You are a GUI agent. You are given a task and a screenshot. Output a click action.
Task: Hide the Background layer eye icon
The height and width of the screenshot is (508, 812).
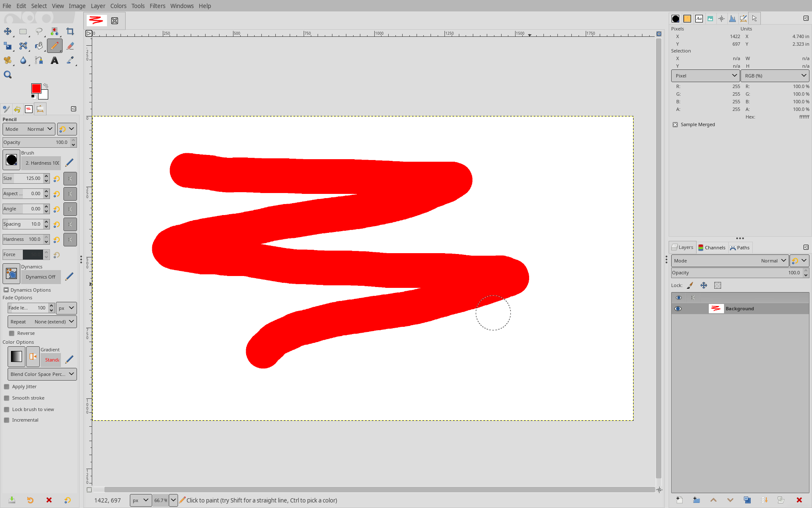(x=678, y=309)
